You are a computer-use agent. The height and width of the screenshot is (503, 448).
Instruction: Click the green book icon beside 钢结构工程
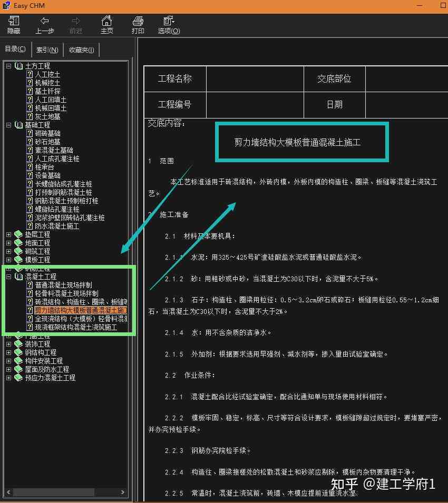point(18,352)
